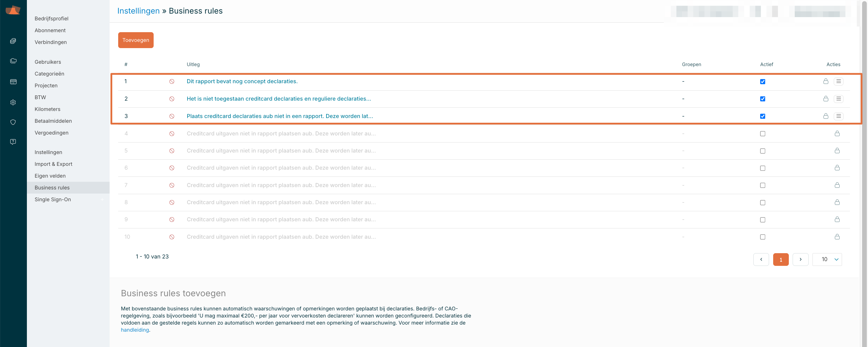This screenshot has width=868, height=347.
Task: Open help question-mark chat icon
Action: click(x=13, y=142)
